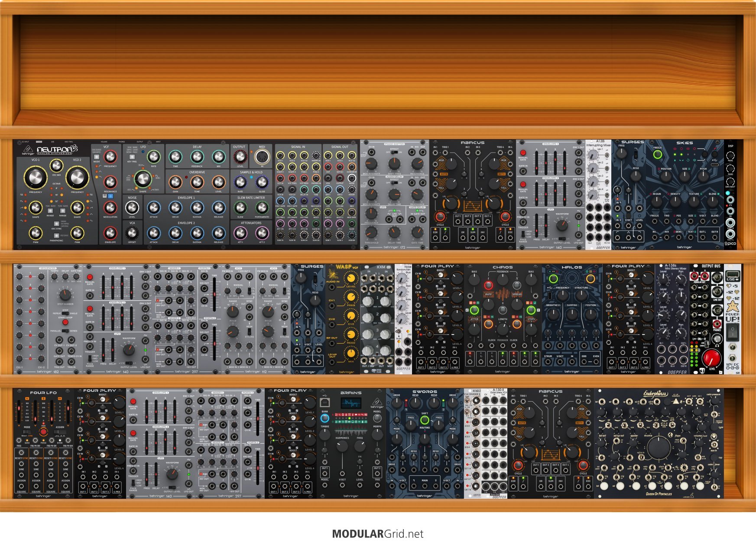Click the Neutron Envelope 1 Attack knob

tap(153, 208)
